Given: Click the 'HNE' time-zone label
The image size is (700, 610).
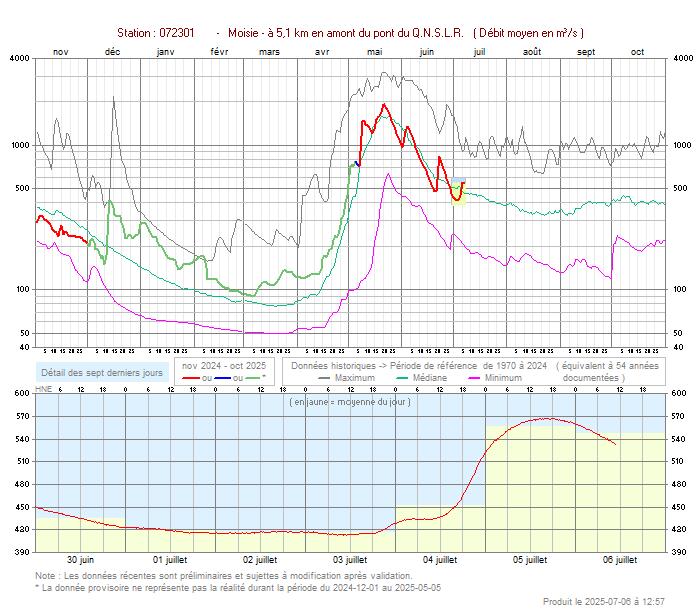Looking at the screenshot, I should tap(43, 389).
